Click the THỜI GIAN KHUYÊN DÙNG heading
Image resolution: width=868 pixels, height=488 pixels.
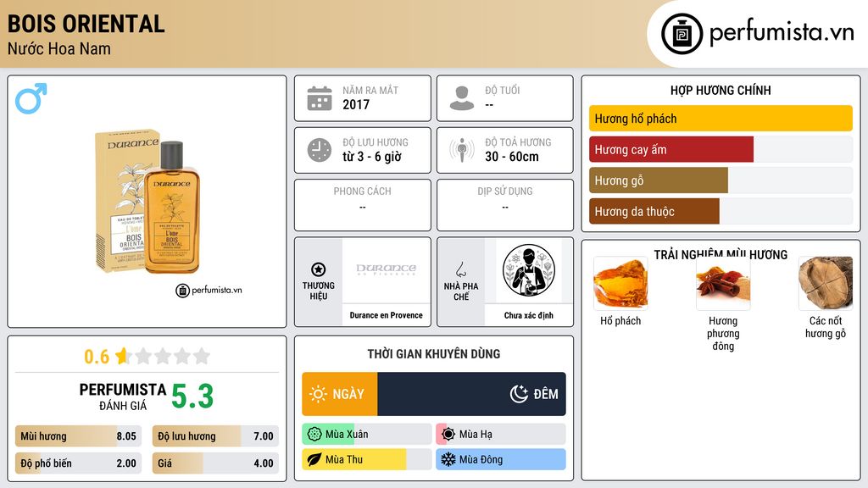click(434, 354)
